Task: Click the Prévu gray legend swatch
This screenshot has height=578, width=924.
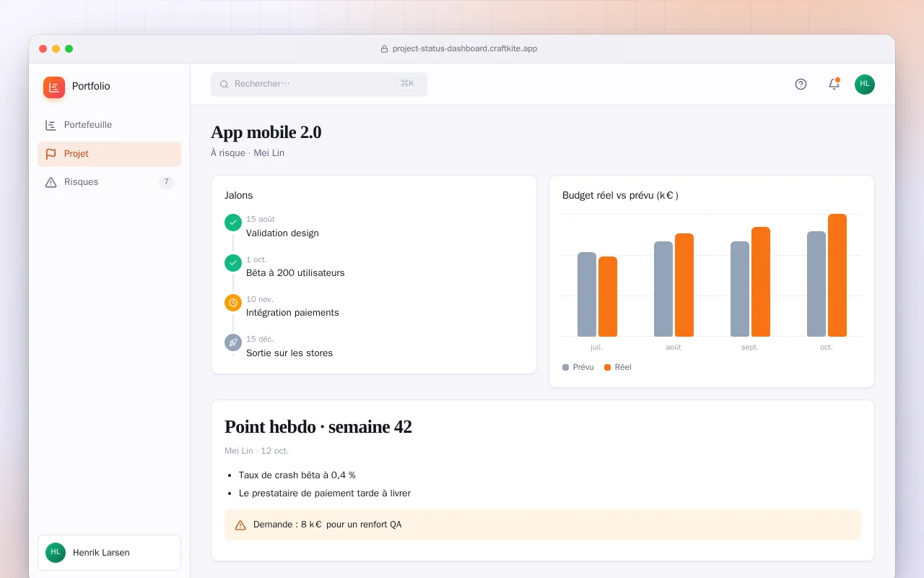Action: coord(566,367)
